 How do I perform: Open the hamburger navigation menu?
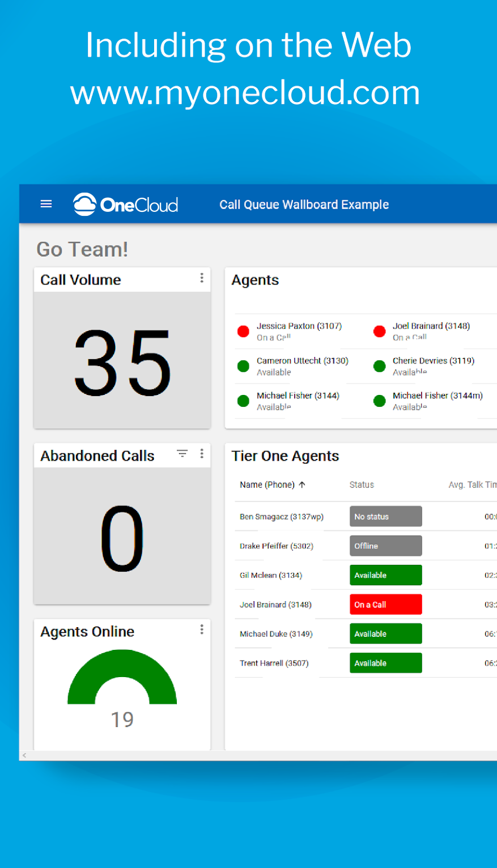click(46, 204)
